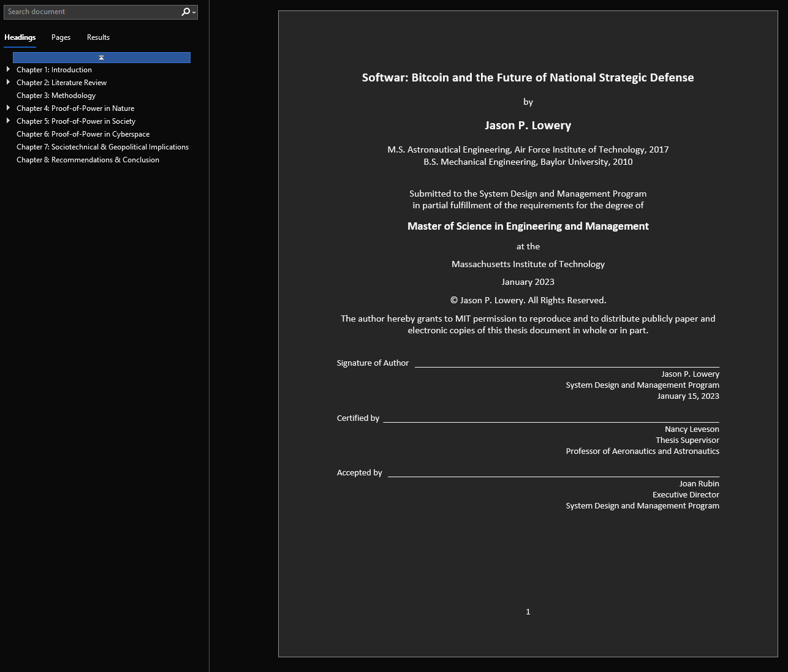Go to Chapter 8: Recommendations & Conclusion
Viewport: 788px width, 672px height.
click(88, 160)
